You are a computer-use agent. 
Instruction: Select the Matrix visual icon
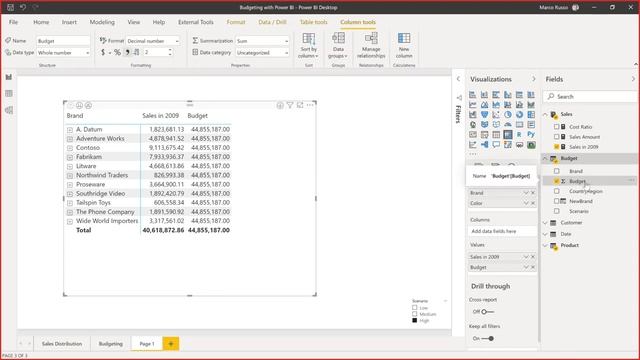tap(508, 134)
